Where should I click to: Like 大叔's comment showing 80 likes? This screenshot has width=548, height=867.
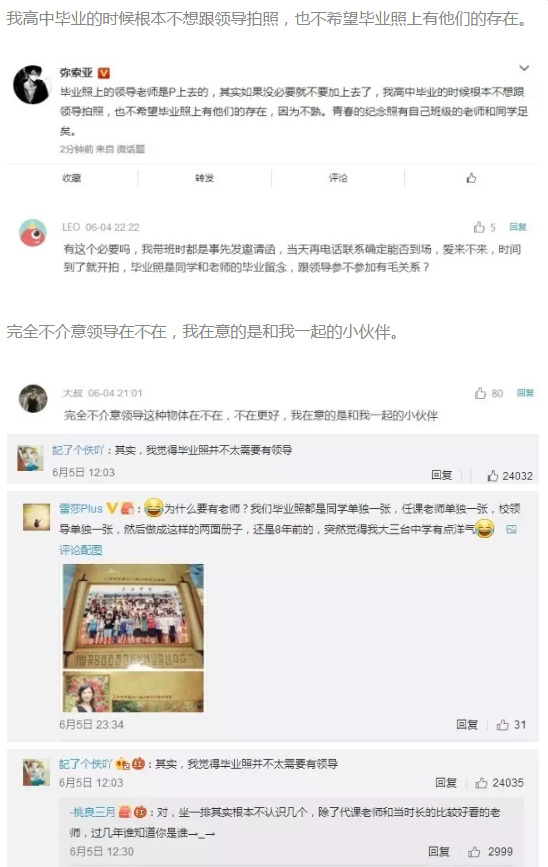[x=489, y=393]
